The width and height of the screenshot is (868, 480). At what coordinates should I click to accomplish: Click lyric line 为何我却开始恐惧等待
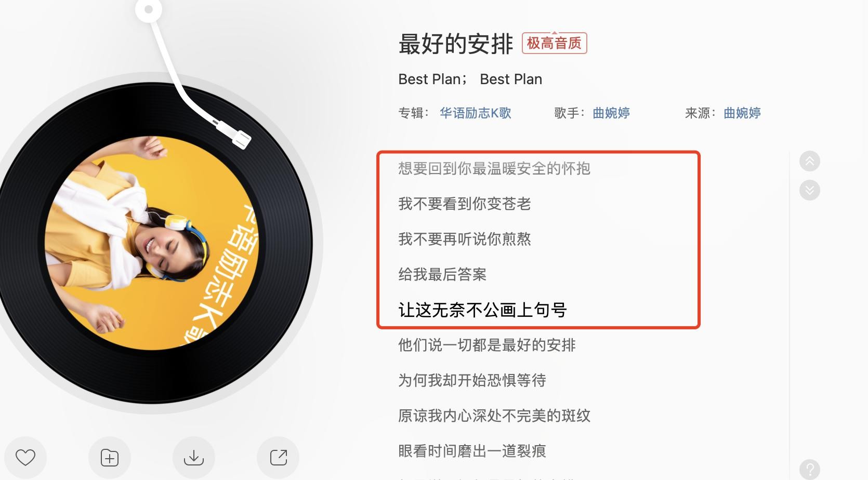[472, 380]
